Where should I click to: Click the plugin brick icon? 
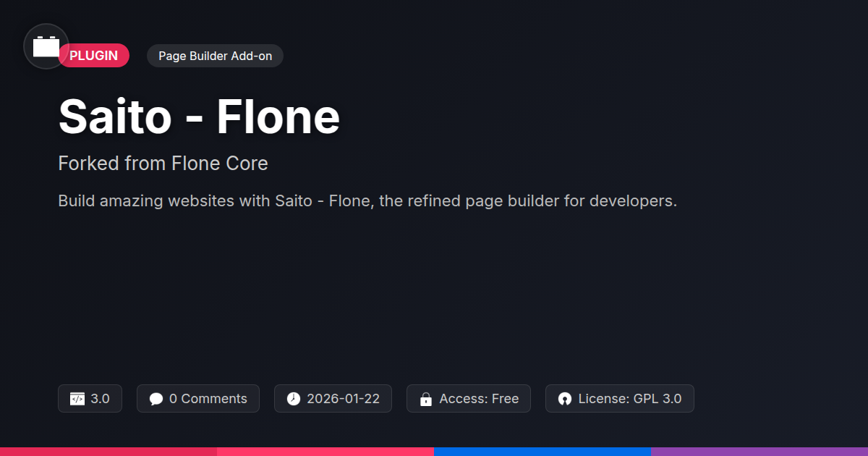click(46, 47)
